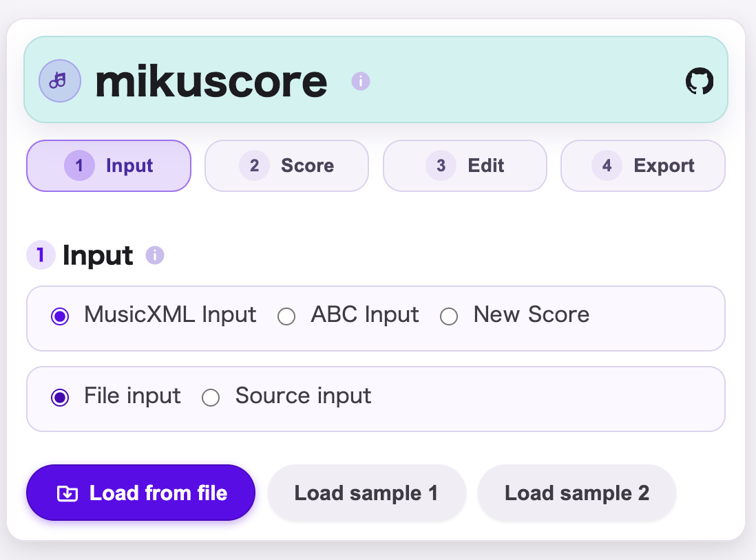The image size is (756, 560).
Task: Click the mikuscore musical note logo icon
Action: (60, 80)
